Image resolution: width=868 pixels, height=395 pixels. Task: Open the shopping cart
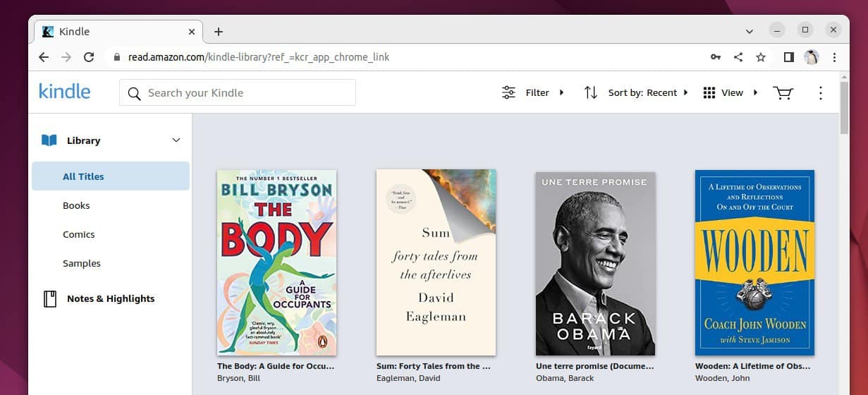(783, 92)
